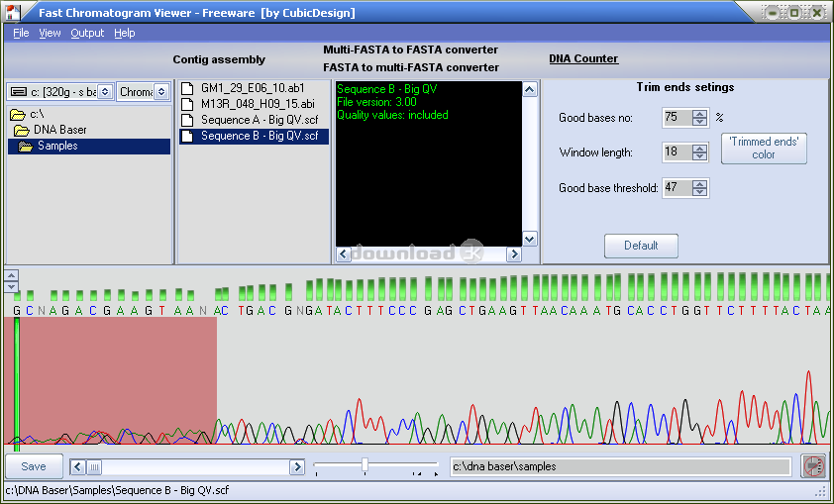Click the round icon beside path field
The height and width of the screenshot is (504, 834).
tap(813, 466)
